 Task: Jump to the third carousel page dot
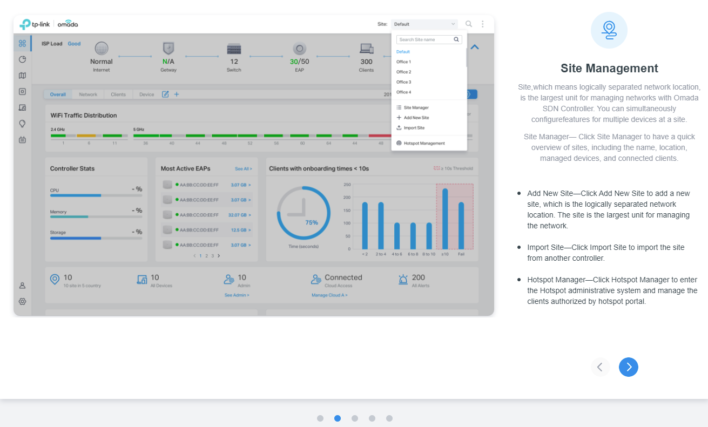point(354,418)
